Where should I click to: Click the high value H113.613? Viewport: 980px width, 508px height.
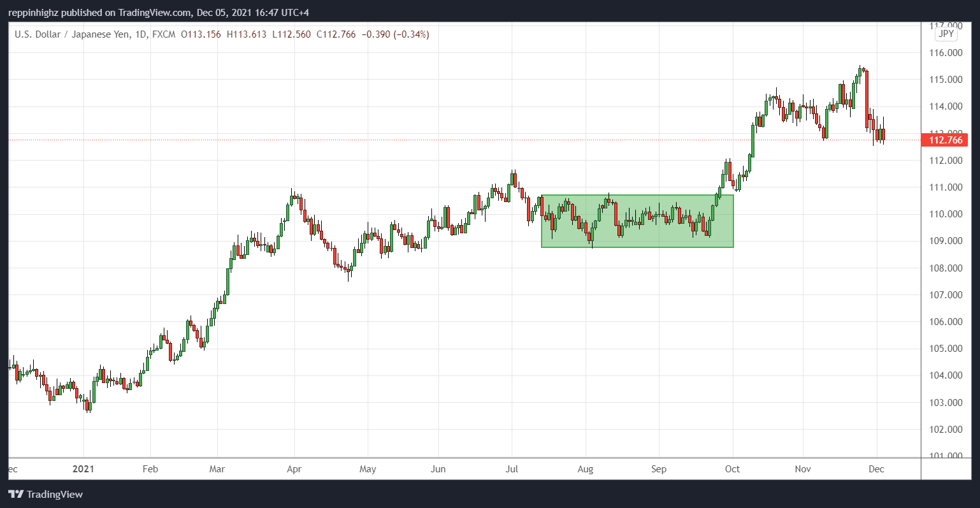[247, 34]
